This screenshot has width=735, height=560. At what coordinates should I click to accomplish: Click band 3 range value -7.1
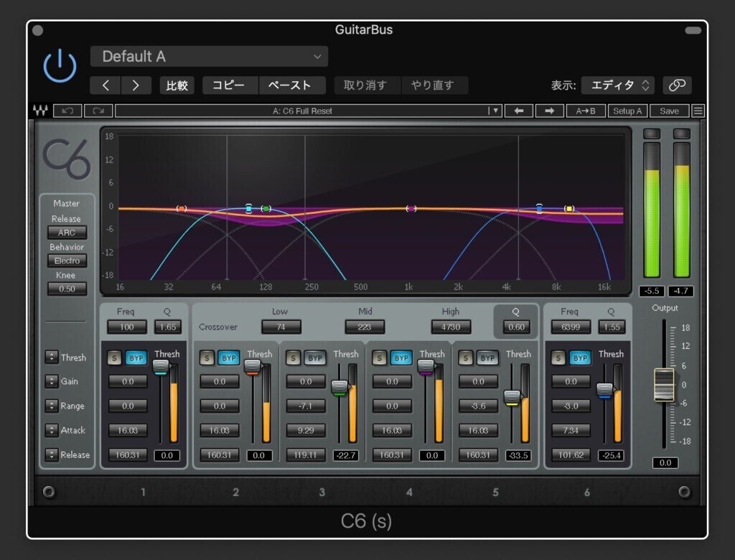click(x=306, y=406)
